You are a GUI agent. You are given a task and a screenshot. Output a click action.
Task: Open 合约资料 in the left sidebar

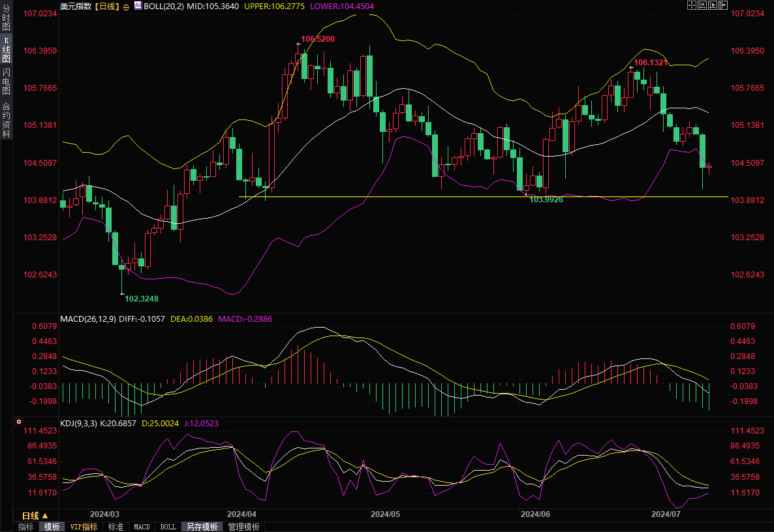click(6, 120)
